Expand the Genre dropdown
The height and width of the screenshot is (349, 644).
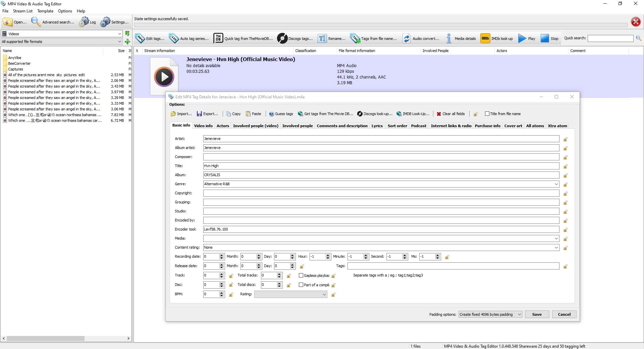click(x=556, y=184)
